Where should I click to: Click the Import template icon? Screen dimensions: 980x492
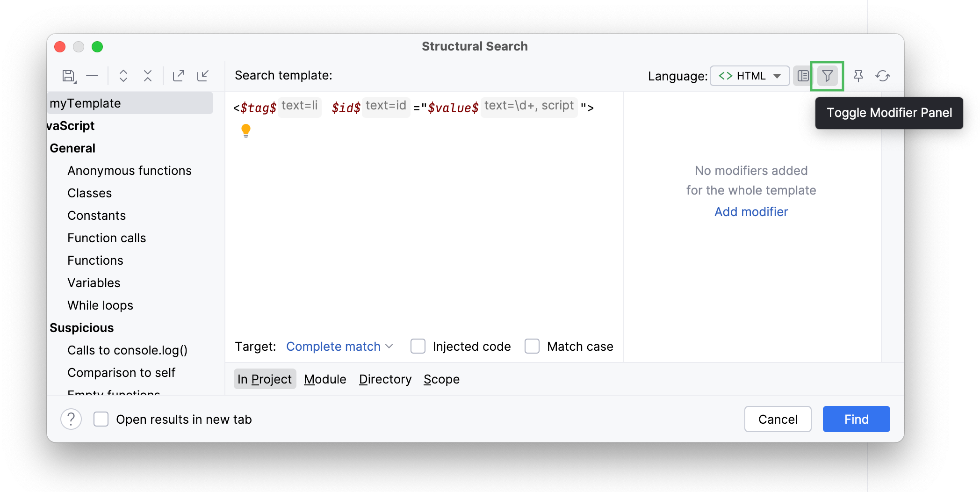(x=203, y=76)
